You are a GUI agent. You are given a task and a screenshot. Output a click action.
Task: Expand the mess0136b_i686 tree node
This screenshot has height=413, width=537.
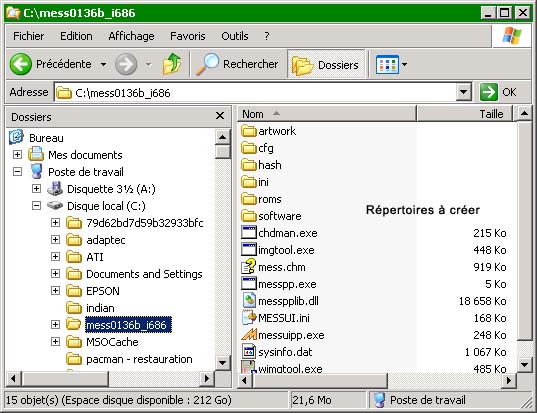pyautogui.click(x=55, y=324)
